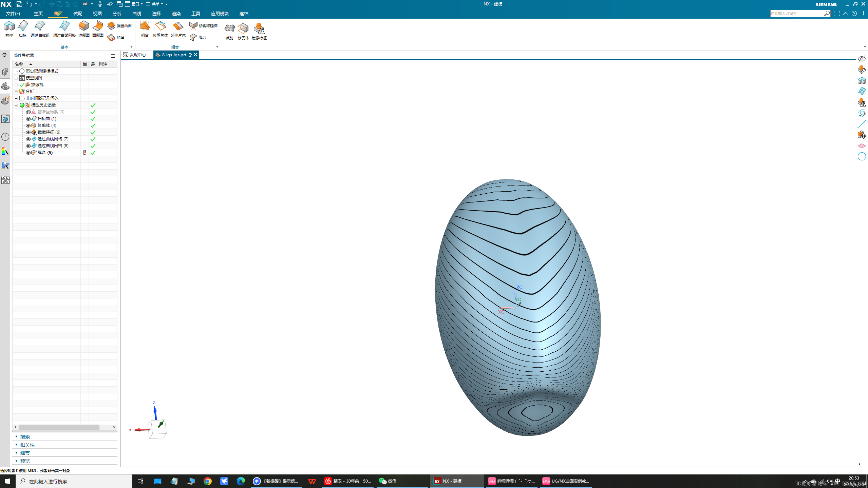868x488 pixels.
Task: Select the 面倒圆 face blend tool
Action: tap(98, 29)
